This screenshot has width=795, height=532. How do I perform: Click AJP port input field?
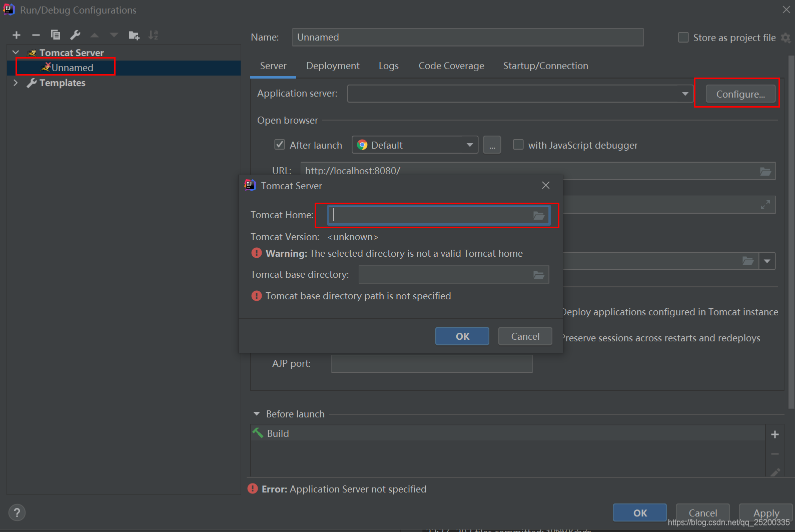pos(432,364)
